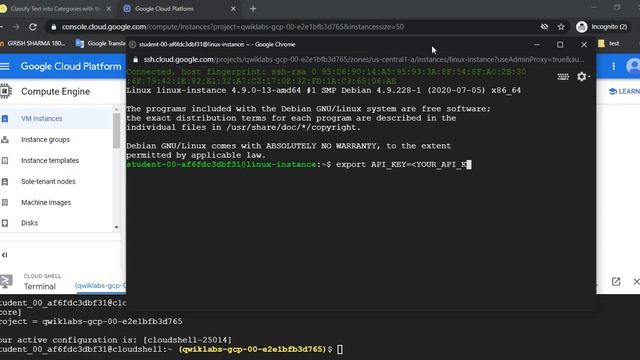
Task: Click the sidebar scrollbar up arrow
Action: [116, 109]
